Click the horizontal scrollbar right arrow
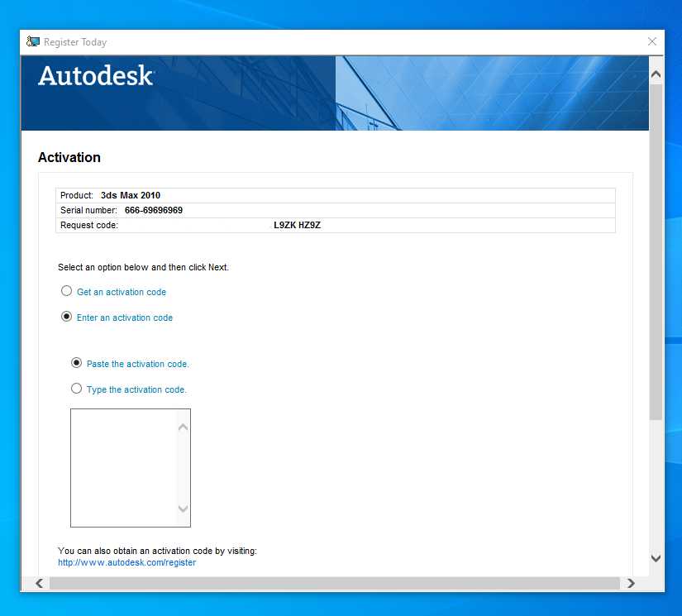682x616 pixels. pos(631,584)
